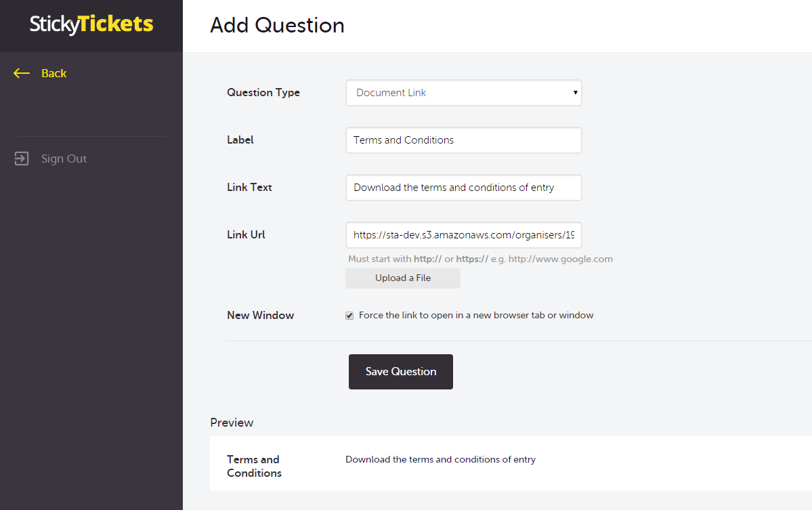812x510 pixels.
Task: Click the yellow back arrow icon
Action: [x=21, y=72]
